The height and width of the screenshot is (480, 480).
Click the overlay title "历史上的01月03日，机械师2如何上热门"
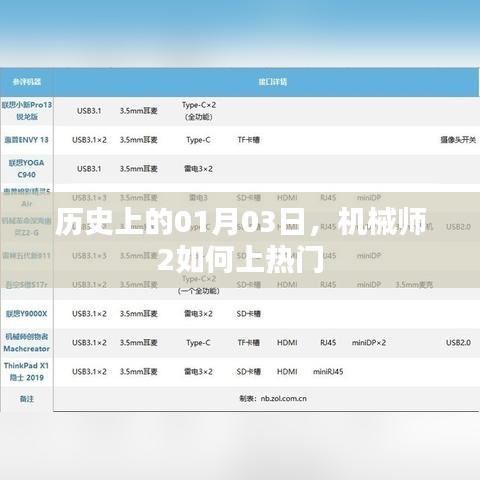(241, 239)
